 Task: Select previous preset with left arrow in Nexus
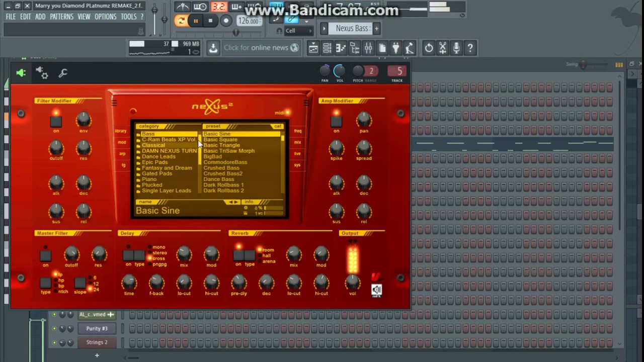coord(231,202)
